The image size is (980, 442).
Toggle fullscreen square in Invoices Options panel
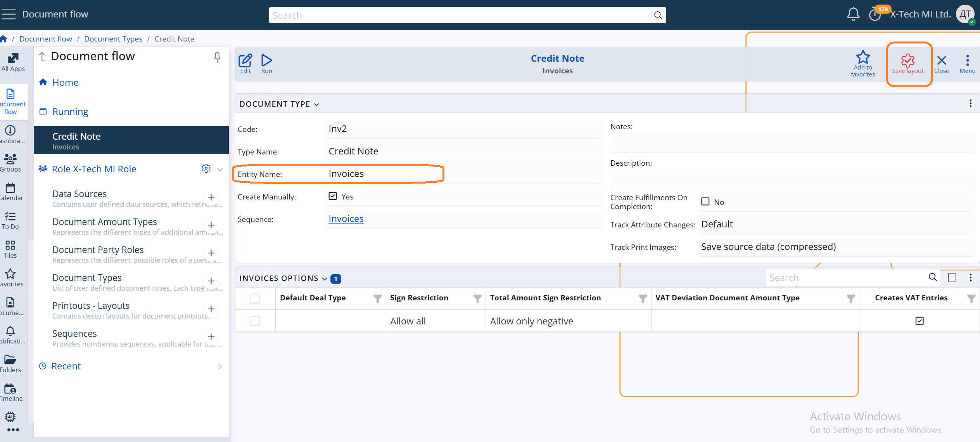tap(952, 277)
